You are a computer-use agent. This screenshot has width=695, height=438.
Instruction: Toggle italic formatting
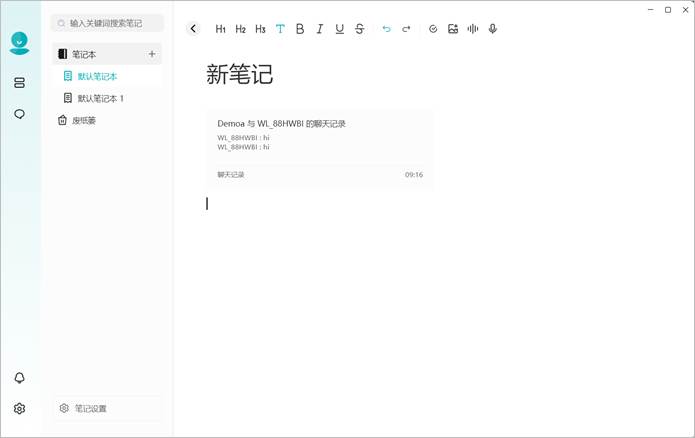320,29
